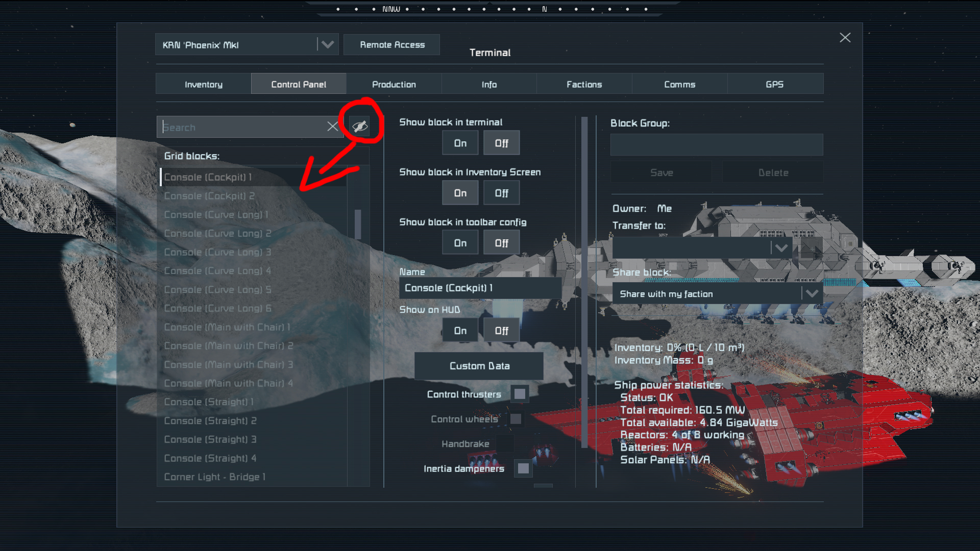This screenshot has height=551, width=980.
Task: Toggle the Handbrake checkbox
Action: click(x=504, y=444)
